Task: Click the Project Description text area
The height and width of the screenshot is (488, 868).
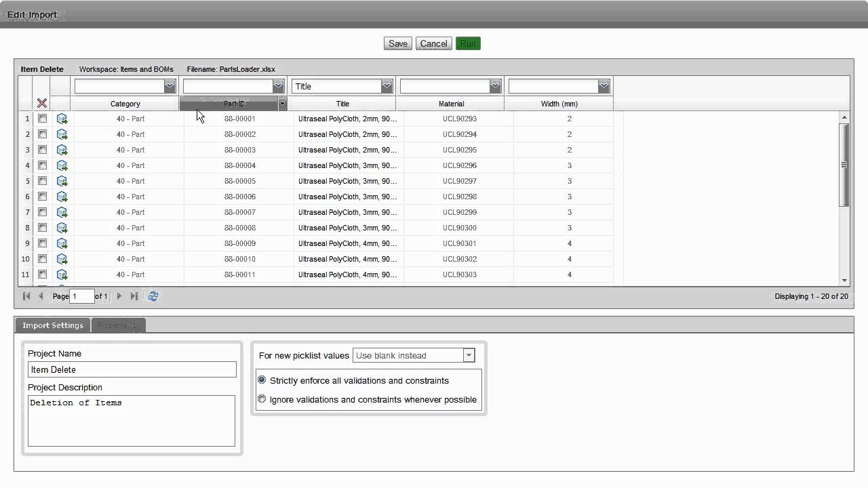Action: click(x=132, y=421)
